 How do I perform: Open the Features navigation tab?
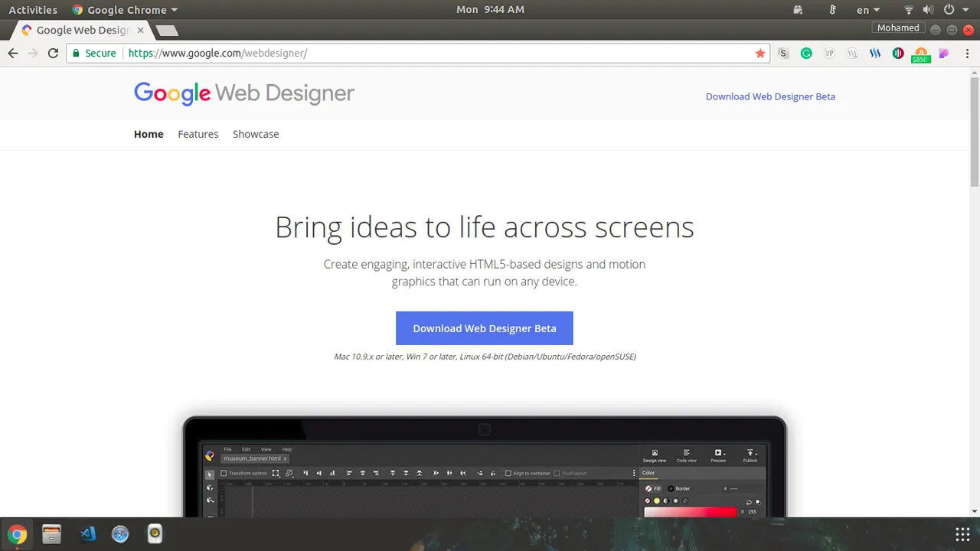(198, 134)
